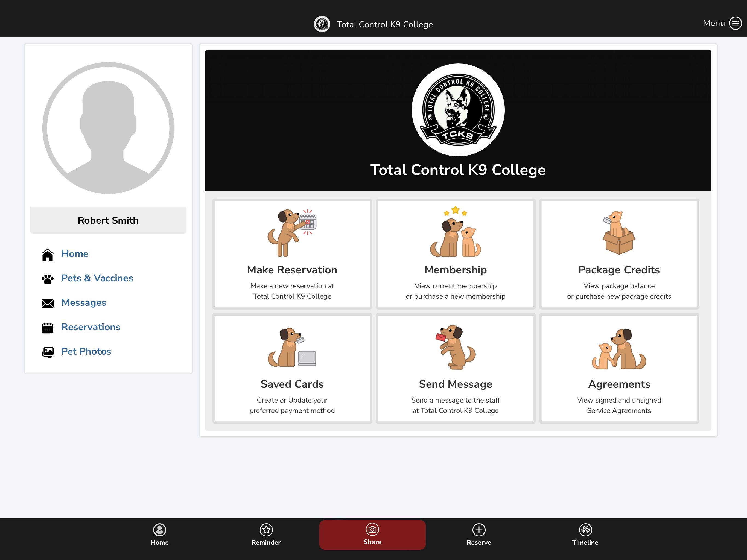Switch to the Share tab label

[372, 542]
